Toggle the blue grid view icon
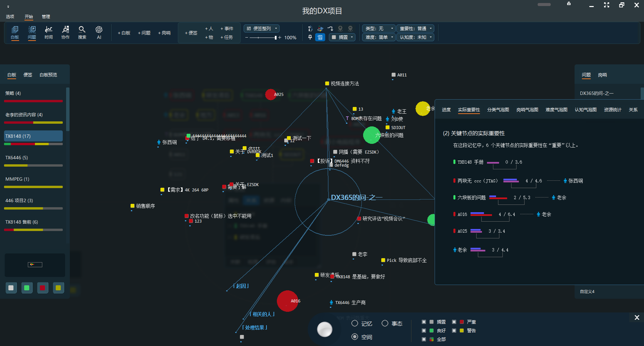 point(320,37)
